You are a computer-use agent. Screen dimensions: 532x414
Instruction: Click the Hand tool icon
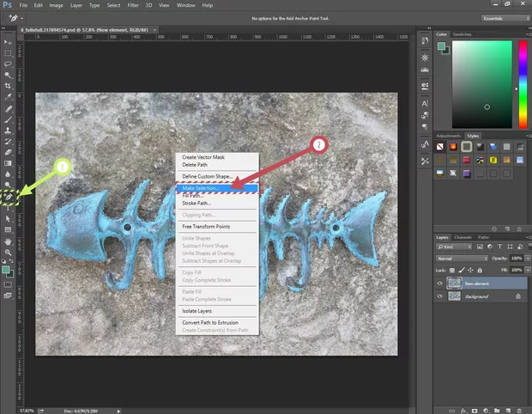(x=9, y=241)
